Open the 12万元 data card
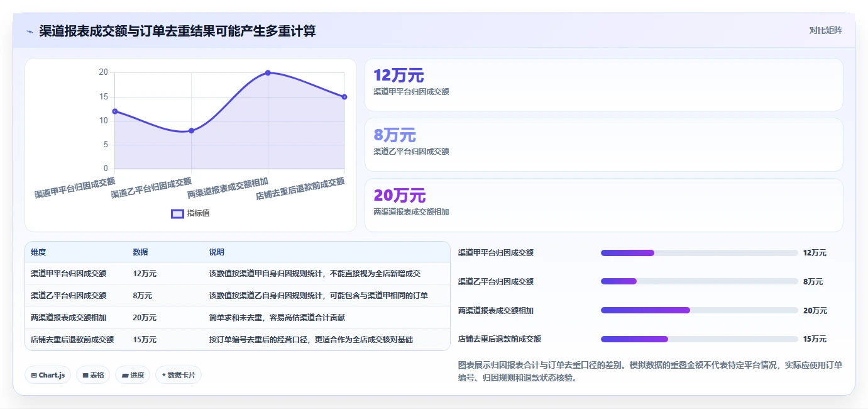The width and height of the screenshot is (868, 409). click(x=603, y=85)
